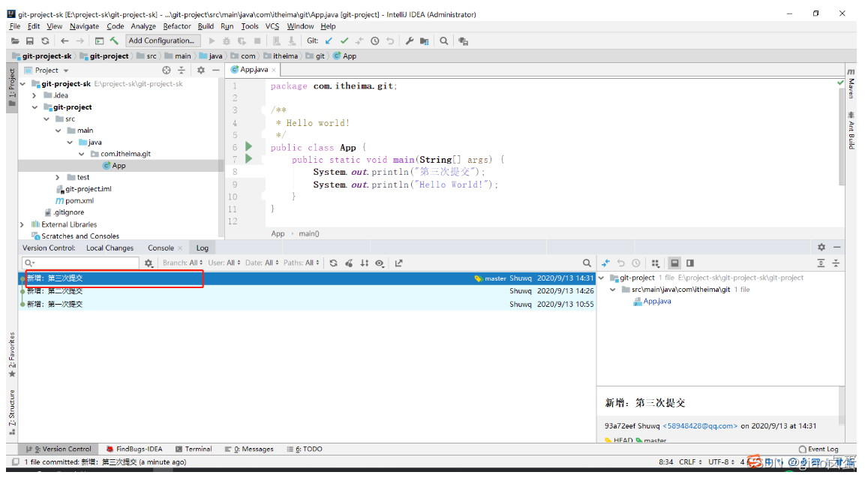The height and width of the screenshot is (478, 868).
Task: Select commit dated 2020/9/13 10:55
Action: tap(308, 304)
